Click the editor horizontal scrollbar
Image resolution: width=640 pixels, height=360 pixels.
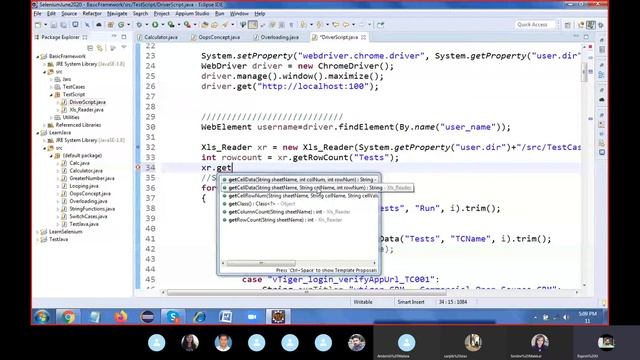[x=306, y=292]
